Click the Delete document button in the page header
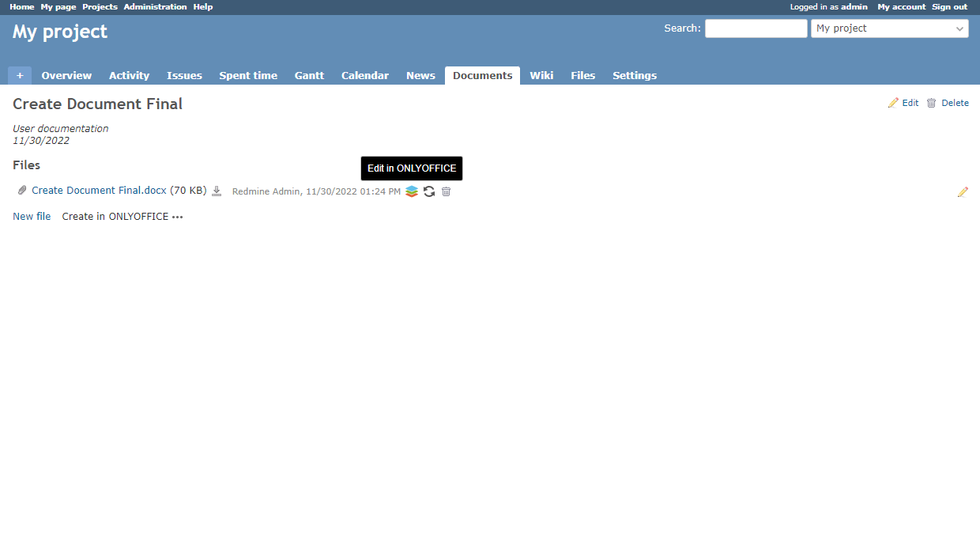 pos(948,103)
